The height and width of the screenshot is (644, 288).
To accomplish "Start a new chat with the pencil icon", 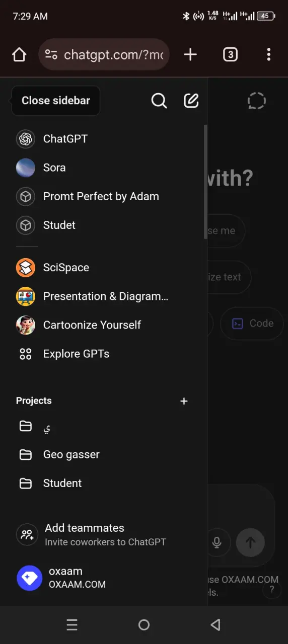I will pos(191,101).
